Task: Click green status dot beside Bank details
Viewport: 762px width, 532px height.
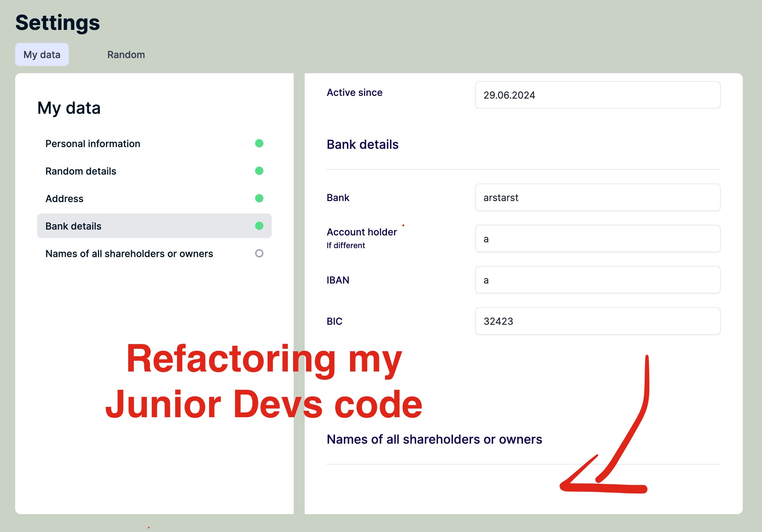Action: (x=259, y=226)
